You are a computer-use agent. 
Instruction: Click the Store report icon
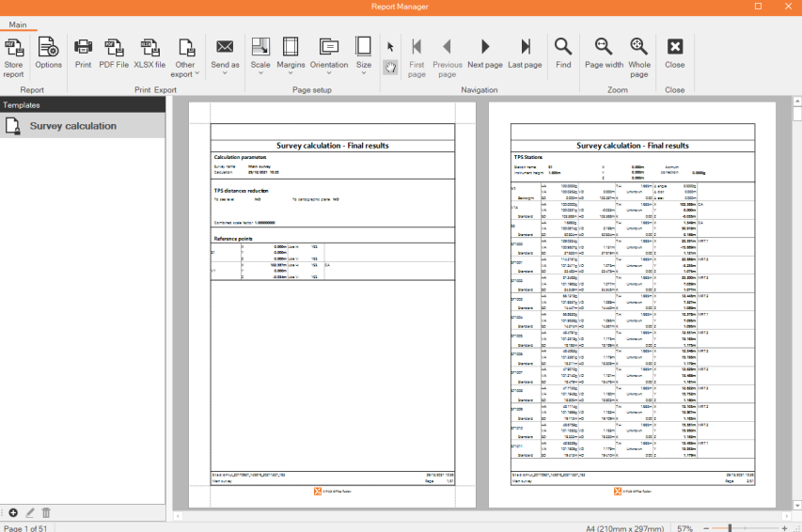click(14, 55)
